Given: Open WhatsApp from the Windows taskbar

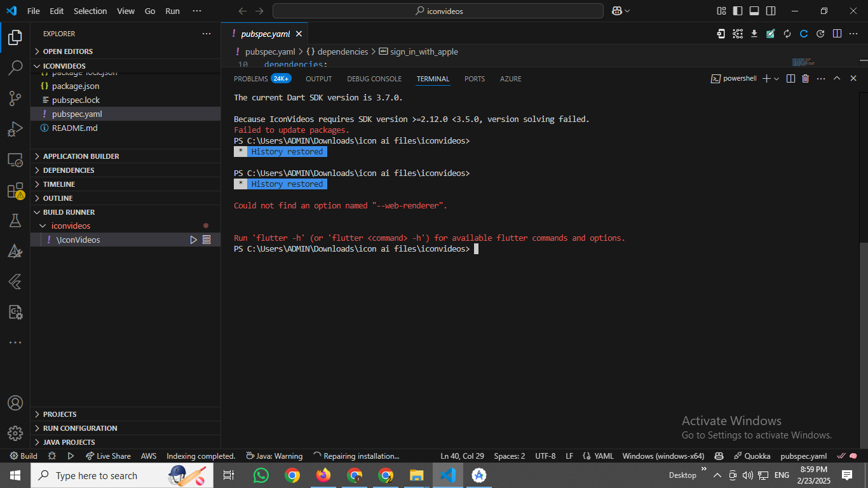Looking at the screenshot, I should (261, 475).
